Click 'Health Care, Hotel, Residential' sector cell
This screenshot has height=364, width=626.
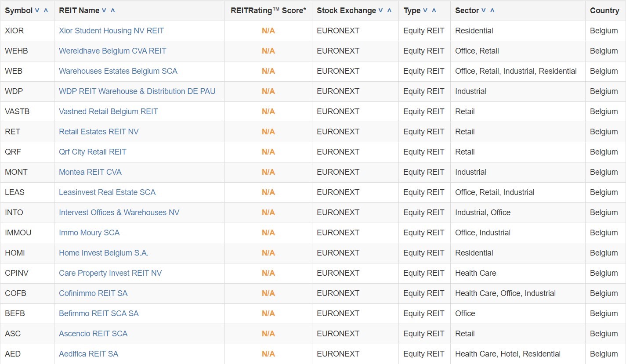click(518, 354)
